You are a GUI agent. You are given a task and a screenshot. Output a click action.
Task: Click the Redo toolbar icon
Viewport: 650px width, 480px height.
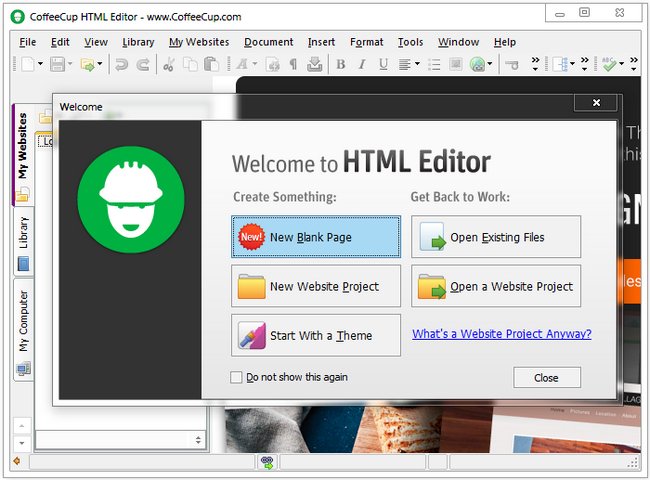coord(143,64)
